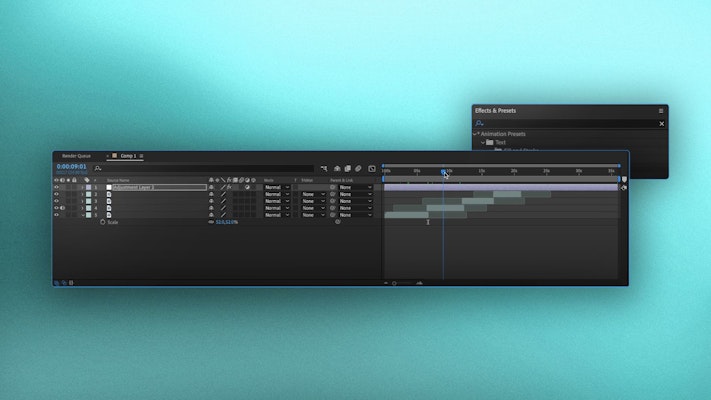Click the video eye column header icon
Viewport: 711px width, 400px height.
[56, 180]
